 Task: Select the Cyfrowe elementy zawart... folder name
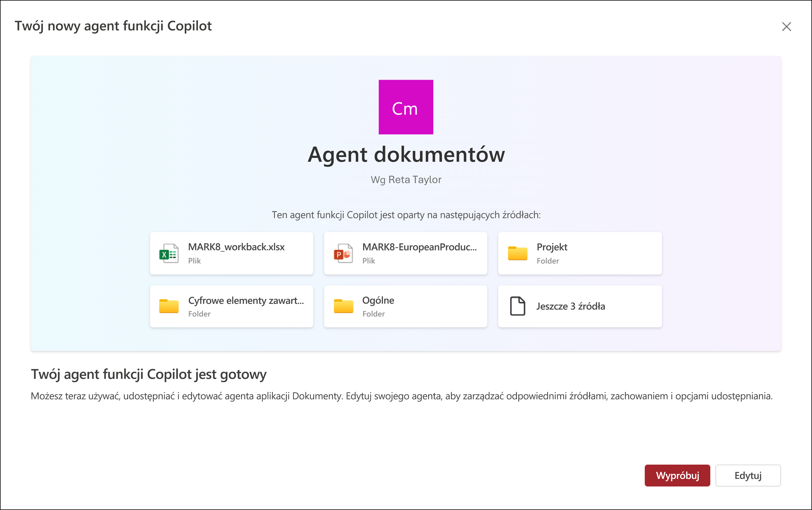246,300
